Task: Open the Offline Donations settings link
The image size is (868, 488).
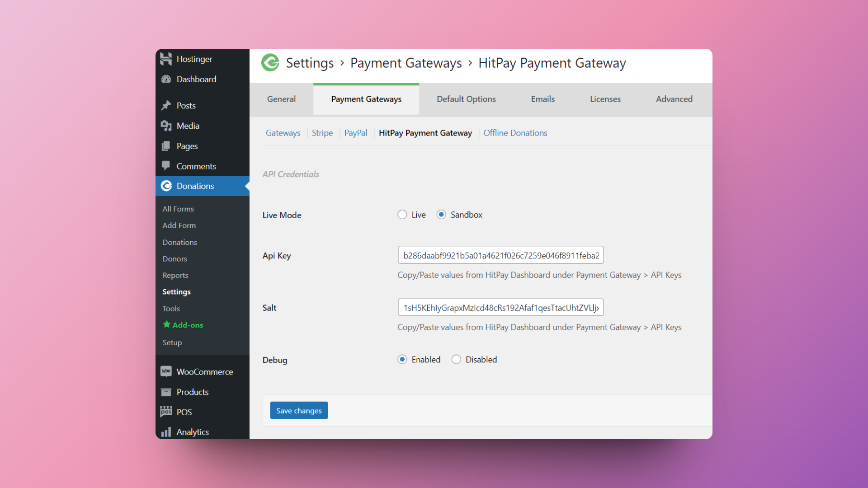Action: (x=515, y=133)
